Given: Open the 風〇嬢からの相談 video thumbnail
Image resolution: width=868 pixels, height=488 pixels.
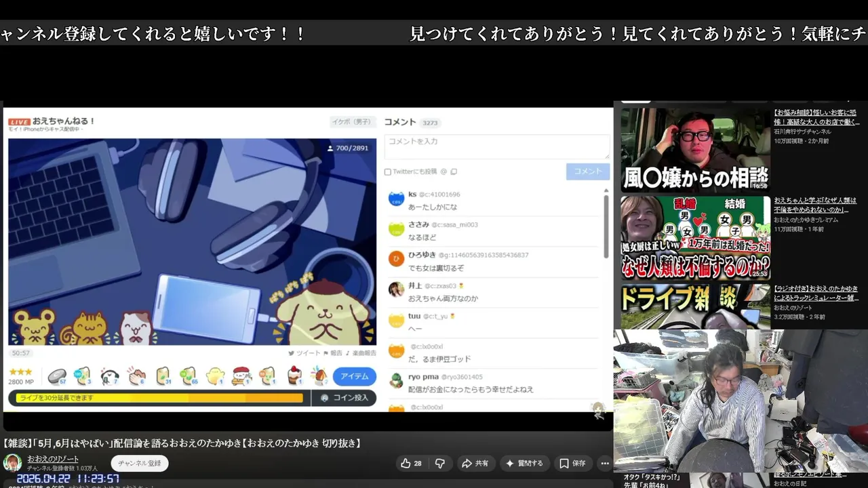Looking at the screenshot, I should (x=696, y=150).
